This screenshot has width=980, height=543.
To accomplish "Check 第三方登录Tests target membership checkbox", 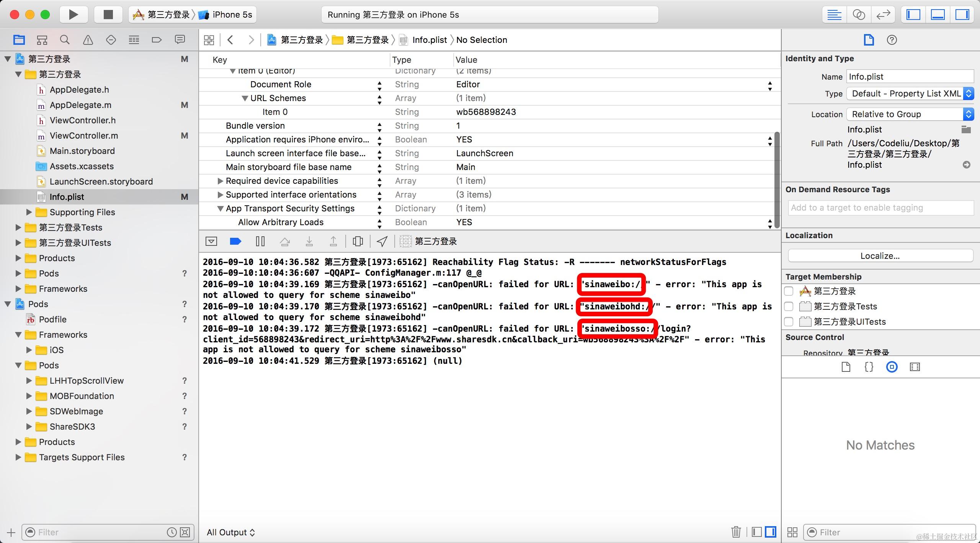I will pyautogui.click(x=789, y=306).
